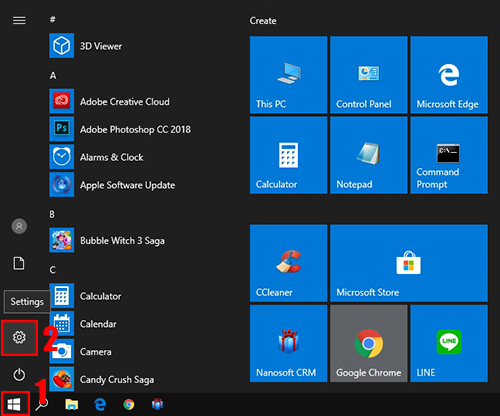This screenshot has height=416, width=500.
Task: Click the Windows Start button
Action: coord(14,404)
